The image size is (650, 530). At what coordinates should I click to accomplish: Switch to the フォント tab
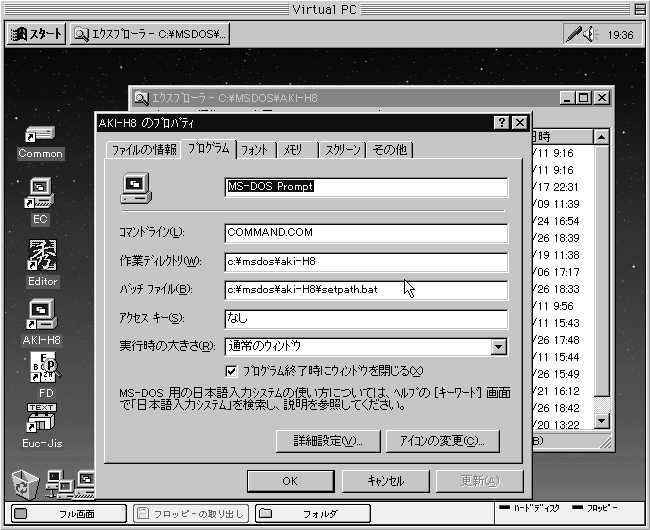(255, 150)
